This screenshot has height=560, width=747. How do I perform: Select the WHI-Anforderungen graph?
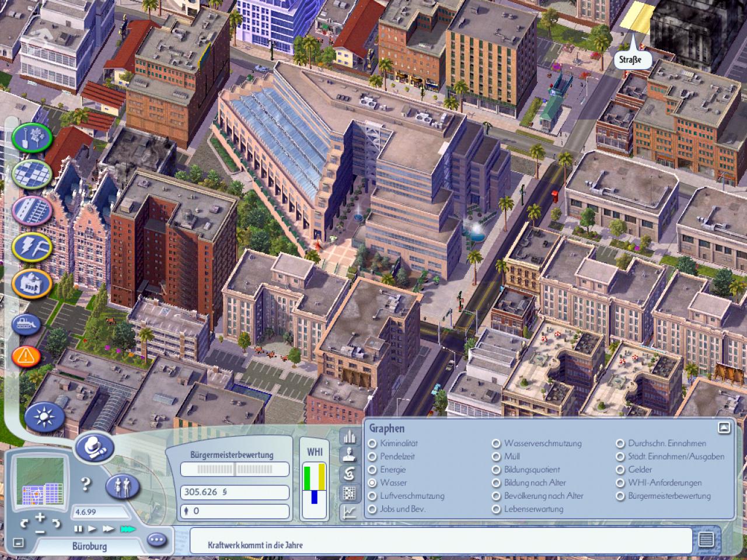coord(659,482)
